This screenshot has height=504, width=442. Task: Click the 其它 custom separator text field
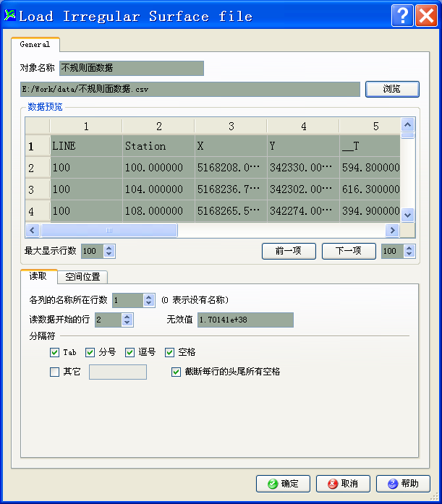pos(118,372)
